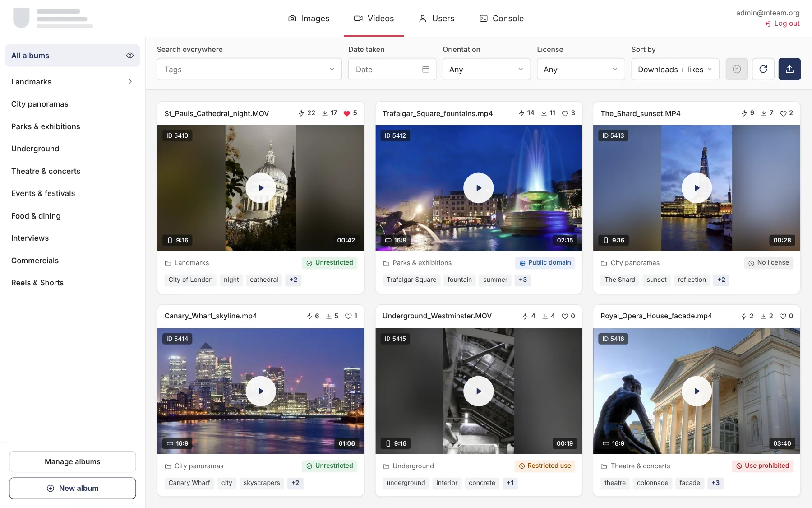The width and height of the screenshot is (812, 508).
Task: Open the Tags search dropdown
Action: click(x=249, y=69)
